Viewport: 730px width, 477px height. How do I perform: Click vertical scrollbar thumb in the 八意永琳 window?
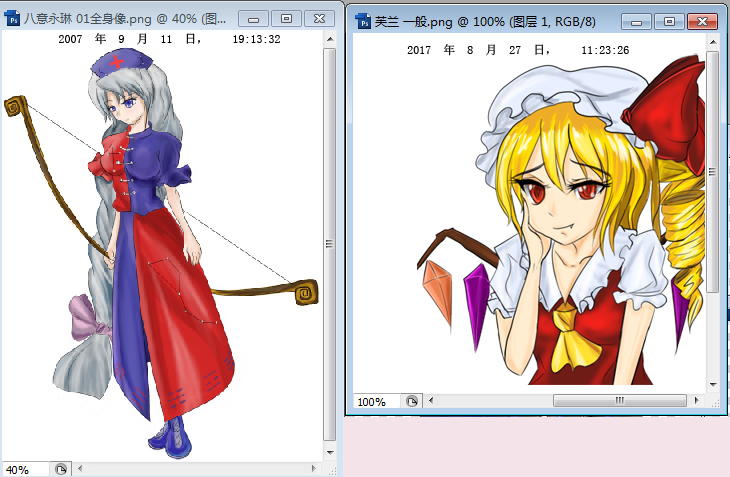pos(330,244)
